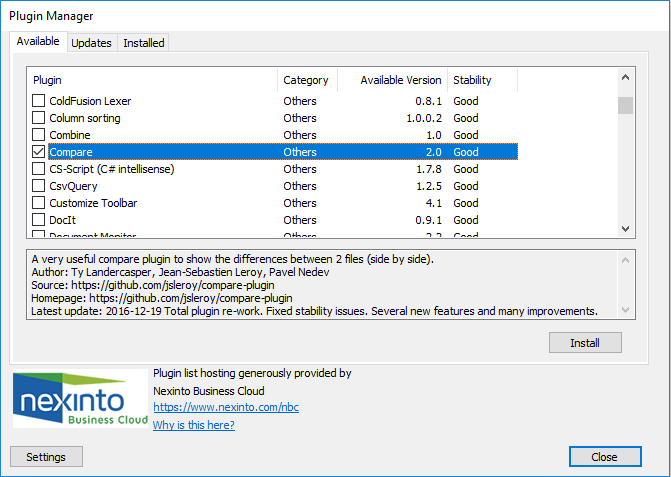Check the DocIt plugin checkbox
This screenshot has height=477, width=671.
pos(39,220)
